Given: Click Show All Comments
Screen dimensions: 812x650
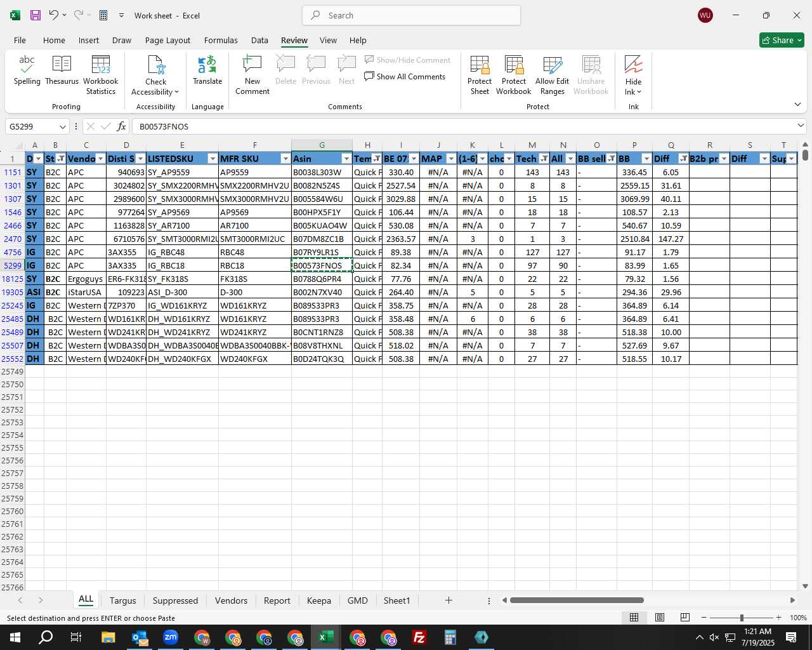Looking at the screenshot, I should tap(405, 77).
